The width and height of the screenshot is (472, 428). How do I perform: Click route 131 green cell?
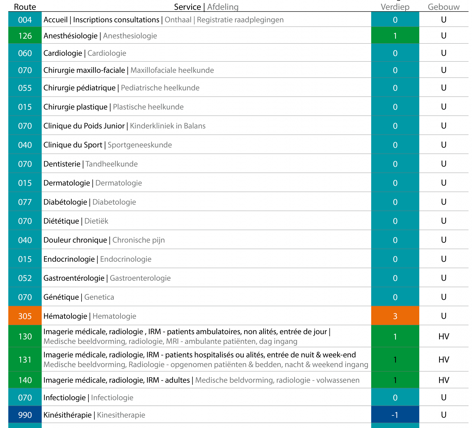click(25, 359)
